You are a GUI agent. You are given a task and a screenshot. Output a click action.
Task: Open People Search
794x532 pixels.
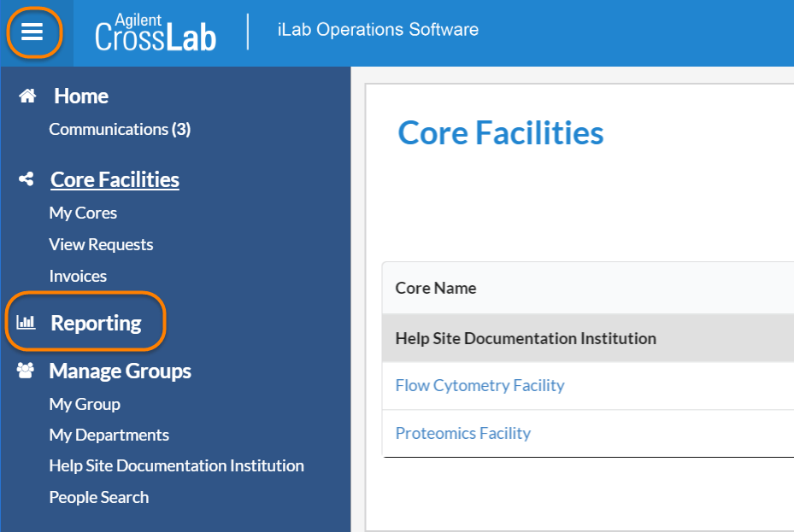[x=98, y=497]
